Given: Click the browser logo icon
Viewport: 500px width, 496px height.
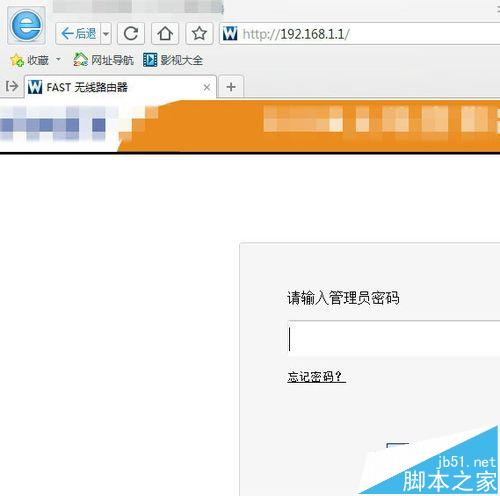Looking at the screenshot, I should pos(26,25).
